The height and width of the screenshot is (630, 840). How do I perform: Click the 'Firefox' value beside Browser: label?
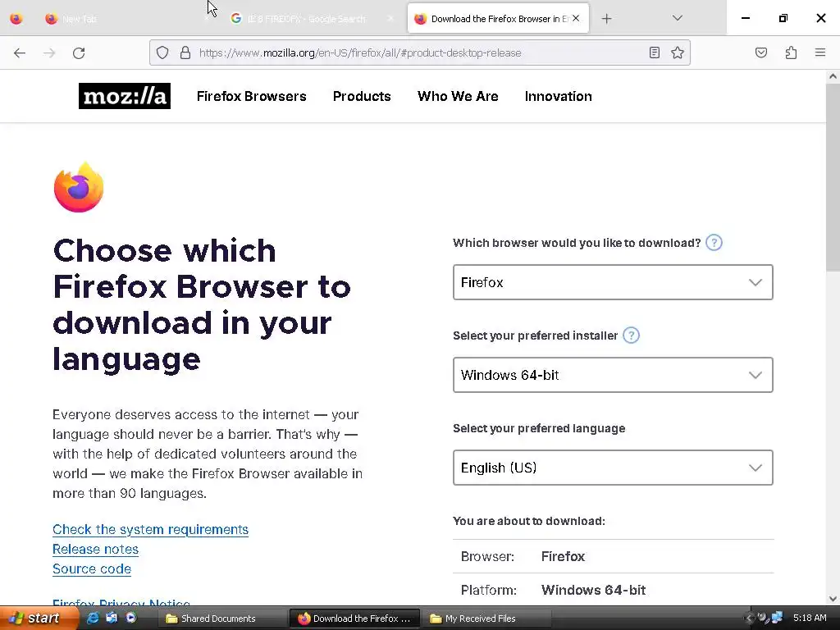tap(563, 557)
